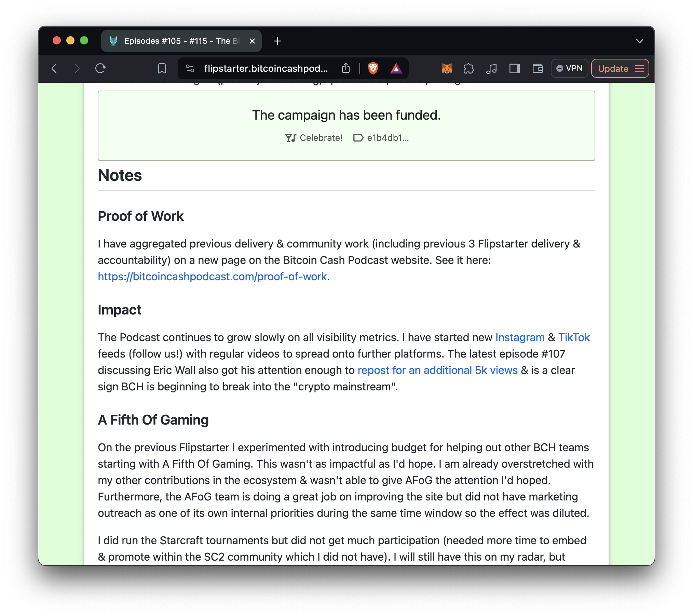Open the Extensions puzzle piece menu
This screenshot has height=616, width=693.
468,68
